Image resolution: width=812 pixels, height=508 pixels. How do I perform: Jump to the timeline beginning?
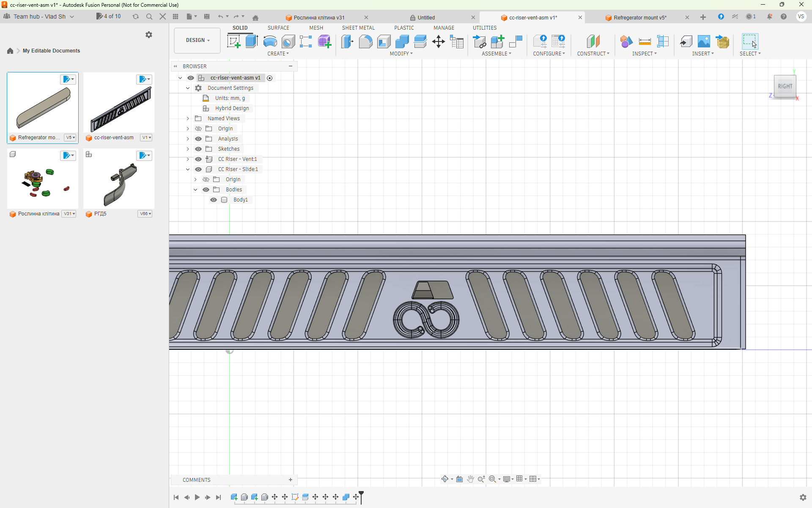pos(176,497)
